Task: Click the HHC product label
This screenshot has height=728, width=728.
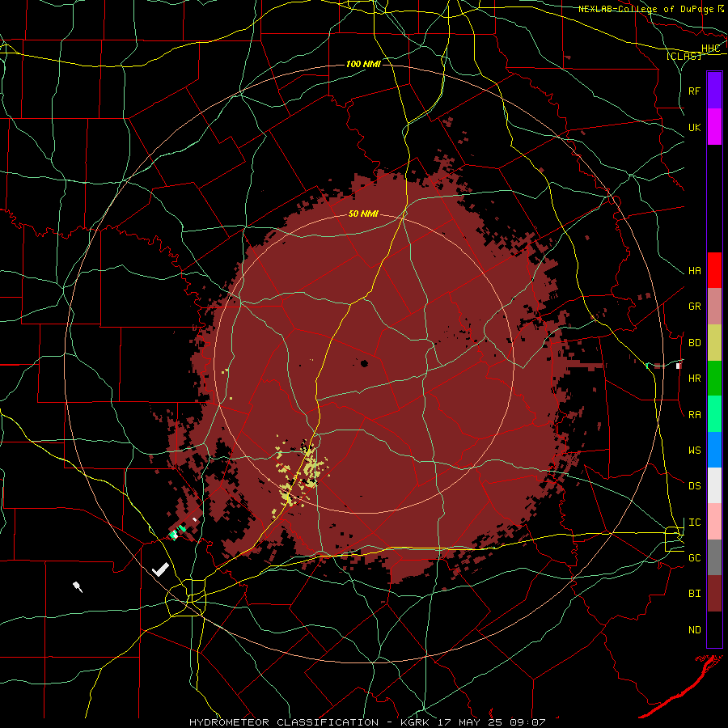Action: (710, 49)
